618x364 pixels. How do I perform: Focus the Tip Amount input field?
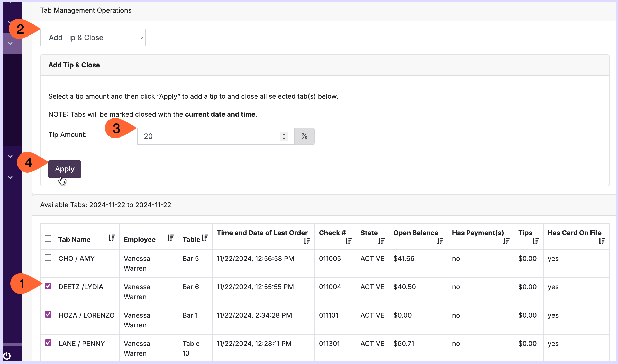[215, 136]
